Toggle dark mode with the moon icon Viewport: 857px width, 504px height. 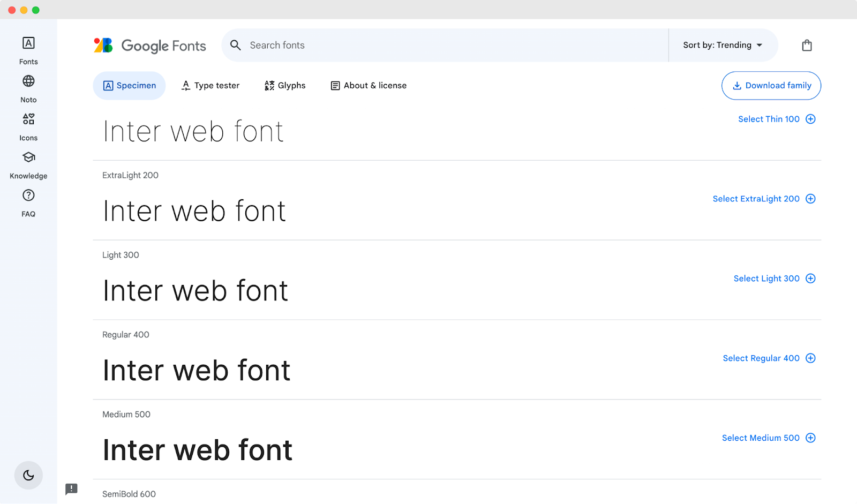pyautogui.click(x=28, y=475)
